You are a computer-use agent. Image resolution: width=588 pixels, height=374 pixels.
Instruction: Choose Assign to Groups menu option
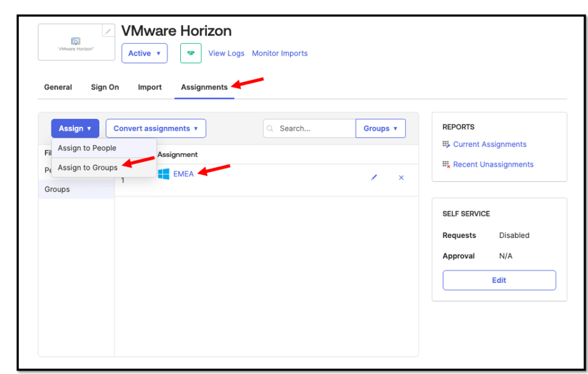87,167
